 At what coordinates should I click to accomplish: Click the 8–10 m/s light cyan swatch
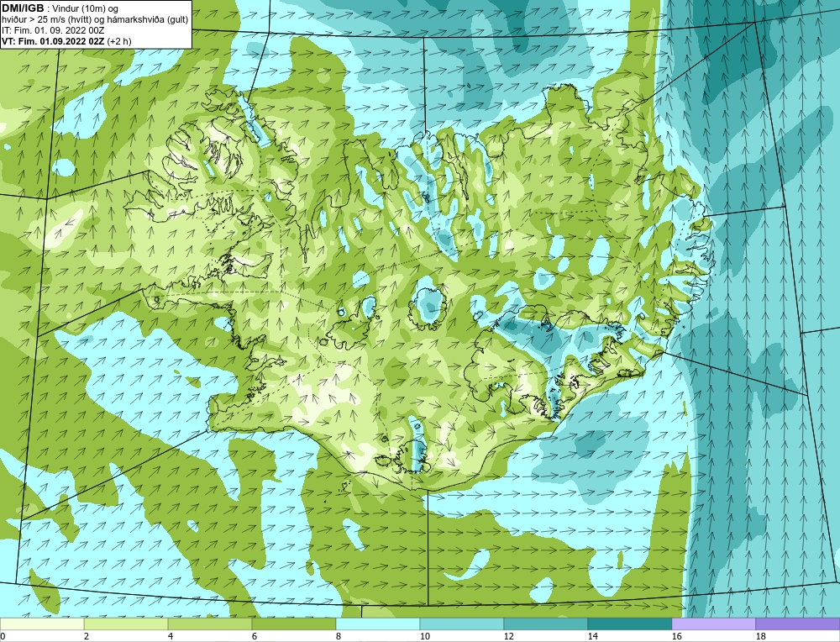click(378, 624)
